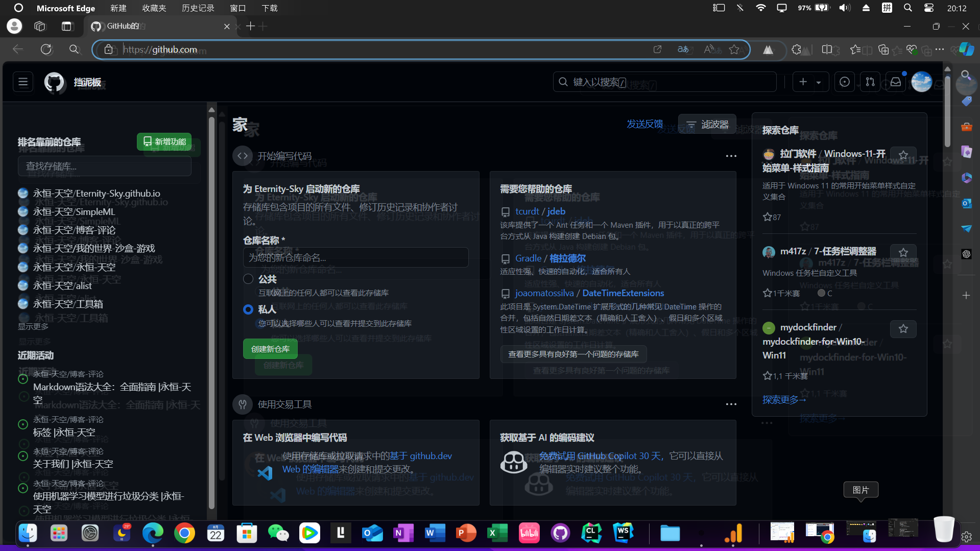
Task: Star the mydockfinder repository
Action: click(903, 329)
